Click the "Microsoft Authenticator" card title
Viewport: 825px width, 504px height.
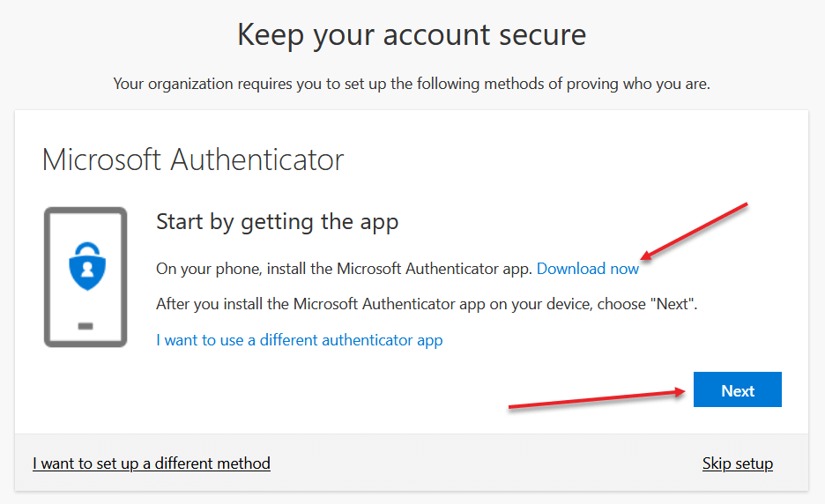pos(192,160)
